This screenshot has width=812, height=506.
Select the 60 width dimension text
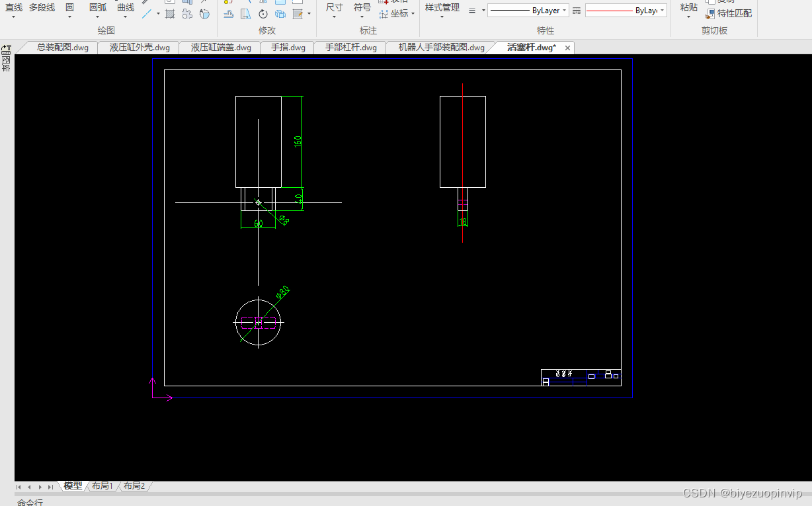(259, 224)
